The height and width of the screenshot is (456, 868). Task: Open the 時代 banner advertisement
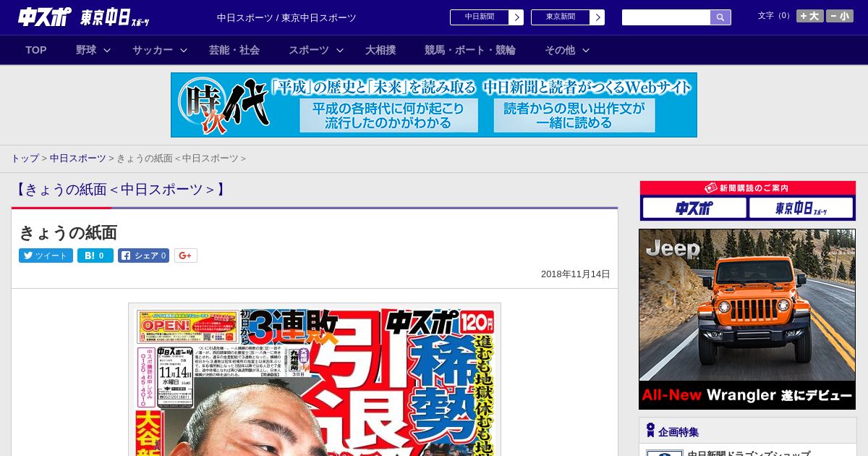coord(434,105)
